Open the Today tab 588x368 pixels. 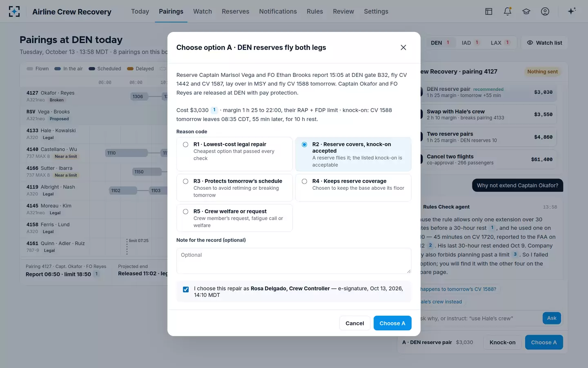click(140, 11)
